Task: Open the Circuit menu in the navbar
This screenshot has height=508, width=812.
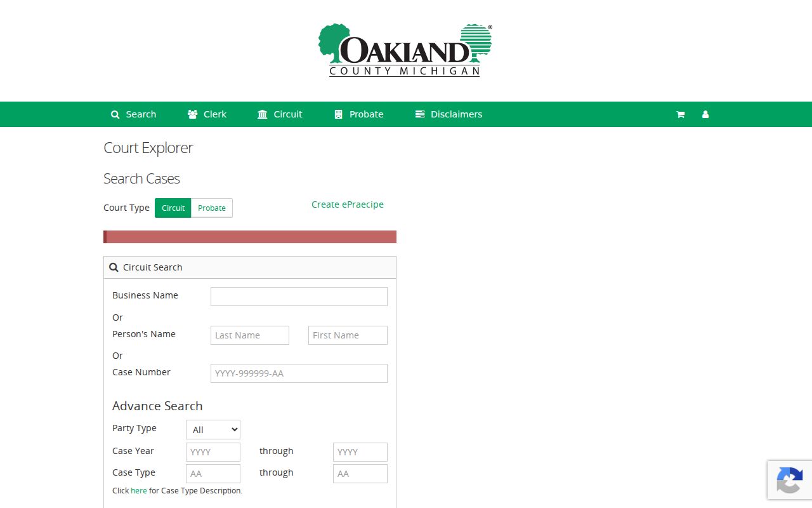Action: [x=280, y=114]
